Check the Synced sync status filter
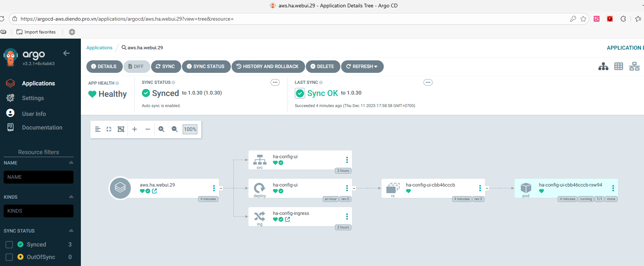The height and width of the screenshot is (266, 644). click(x=10, y=245)
